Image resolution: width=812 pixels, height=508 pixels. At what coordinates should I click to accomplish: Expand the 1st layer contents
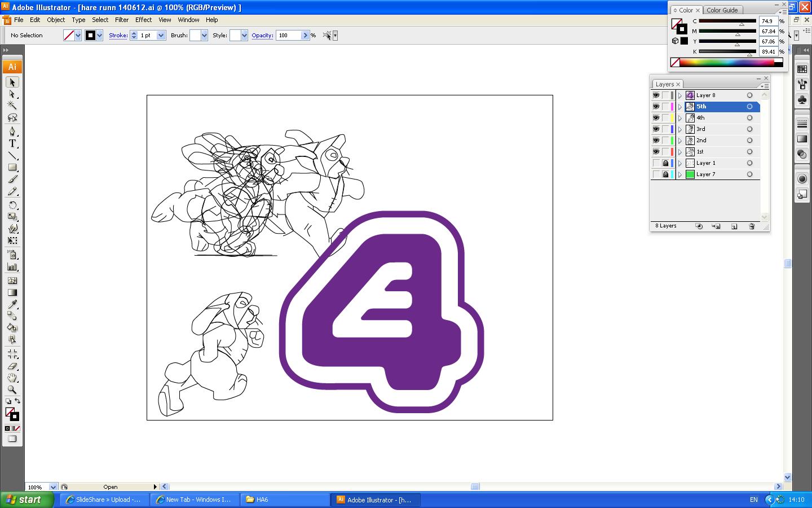pyautogui.click(x=680, y=152)
